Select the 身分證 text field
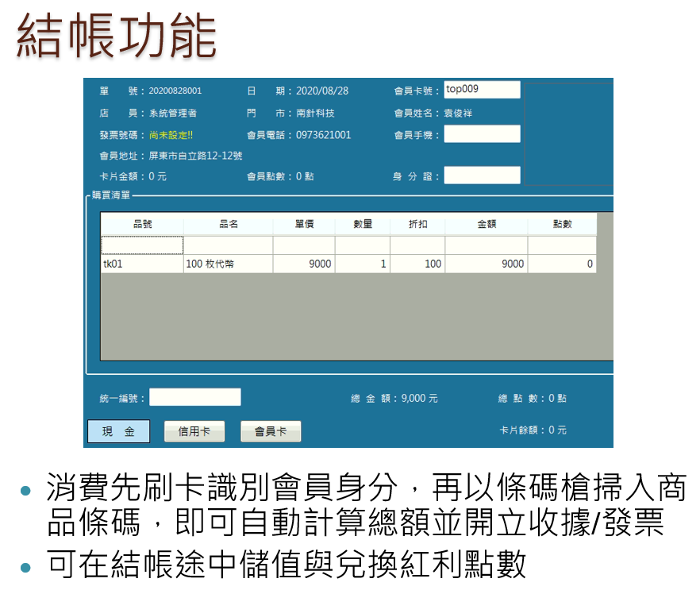The height and width of the screenshot is (594, 700). [482, 175]
